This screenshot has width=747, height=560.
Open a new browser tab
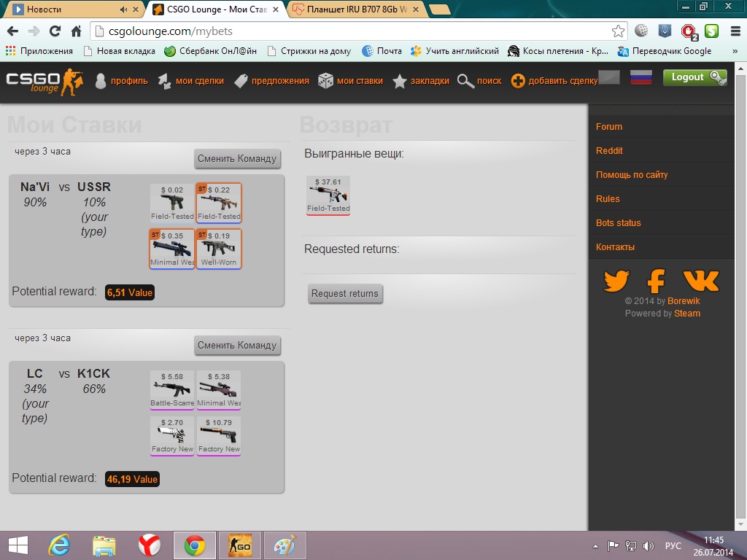click(438, 9)
